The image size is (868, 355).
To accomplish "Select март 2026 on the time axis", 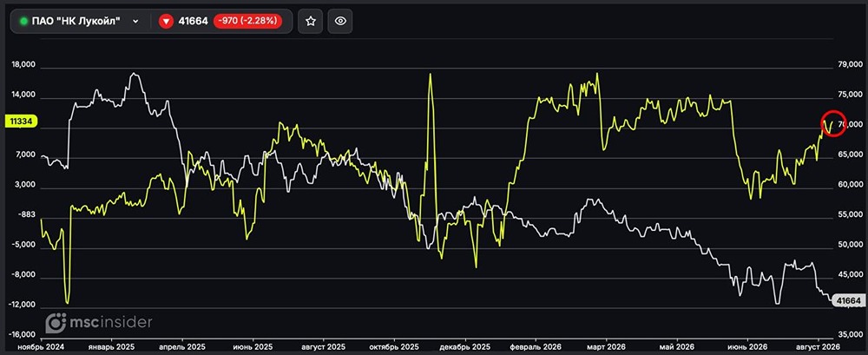I will point(606,346).
